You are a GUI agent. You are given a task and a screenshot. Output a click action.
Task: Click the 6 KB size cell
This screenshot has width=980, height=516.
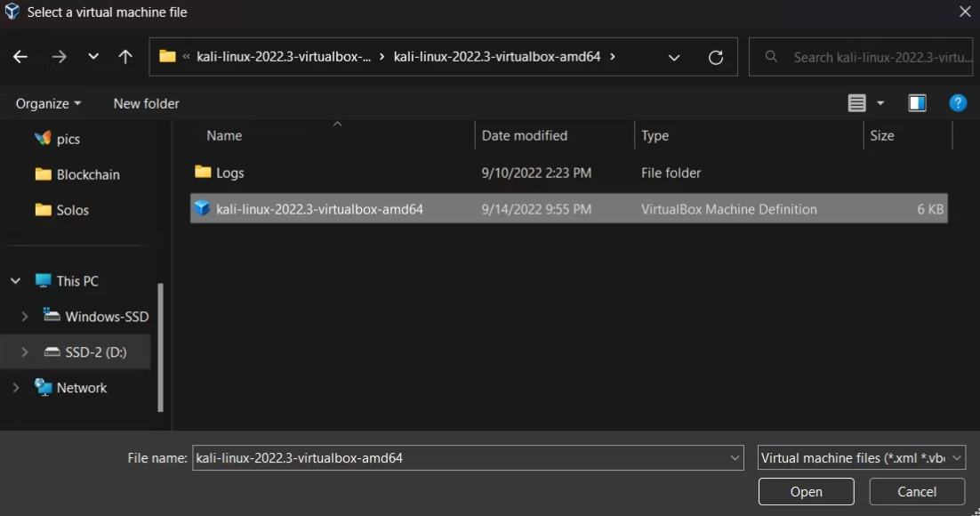(930, 209)
